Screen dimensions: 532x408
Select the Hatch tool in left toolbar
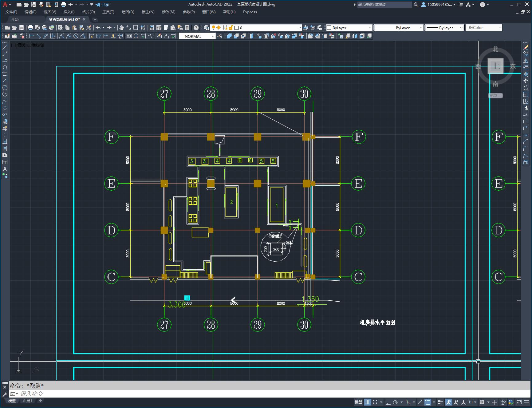tap(5, 142)
